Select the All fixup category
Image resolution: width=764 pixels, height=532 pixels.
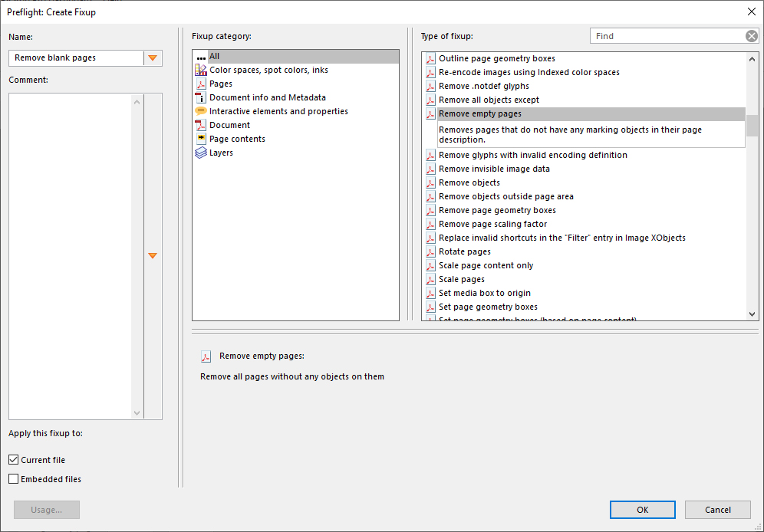(222, 56)
